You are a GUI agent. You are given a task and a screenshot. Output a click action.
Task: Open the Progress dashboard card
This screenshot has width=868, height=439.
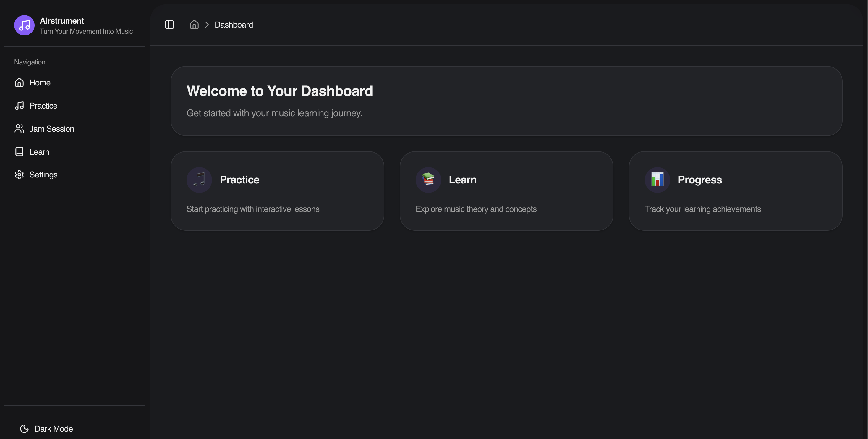click(735, 191)
